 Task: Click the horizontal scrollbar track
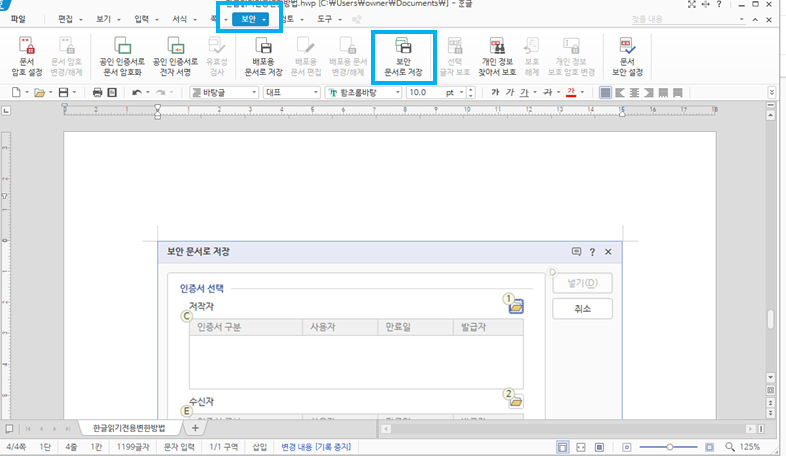point(569,429)
